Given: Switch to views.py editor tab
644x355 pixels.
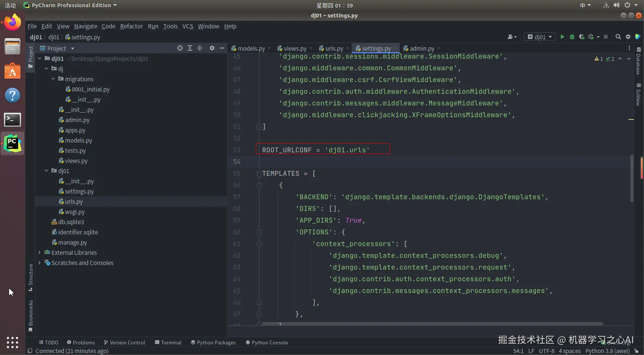Looking at the screenshot, I should pyautogui.click(x=295, y=48).
